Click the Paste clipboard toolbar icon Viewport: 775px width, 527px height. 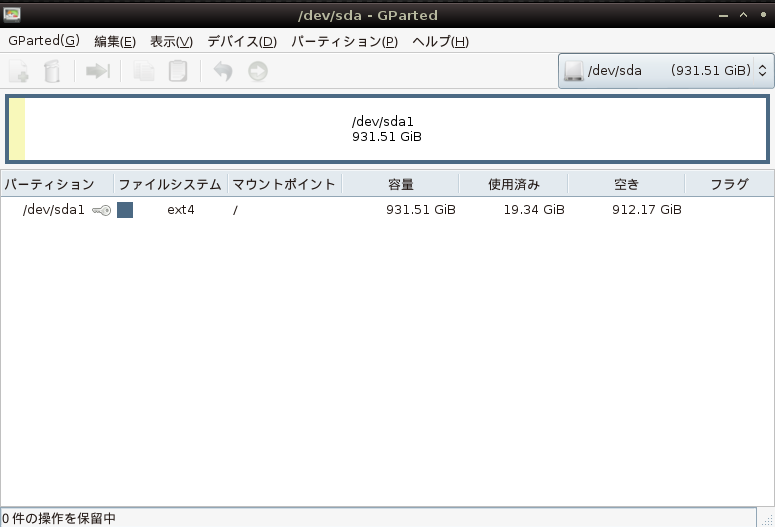pos(178,71)
